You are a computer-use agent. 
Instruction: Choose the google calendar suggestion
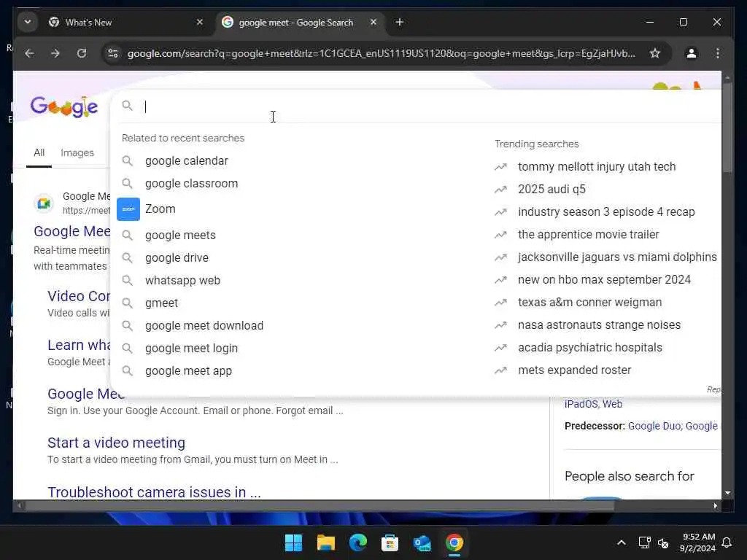click(x=186, y=161)
